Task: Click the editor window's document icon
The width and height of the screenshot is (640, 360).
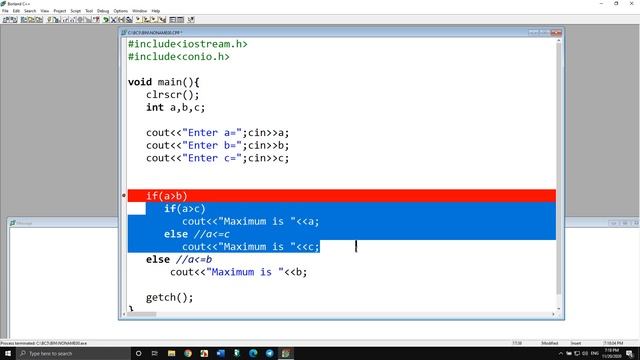Action: pos(124,32)
